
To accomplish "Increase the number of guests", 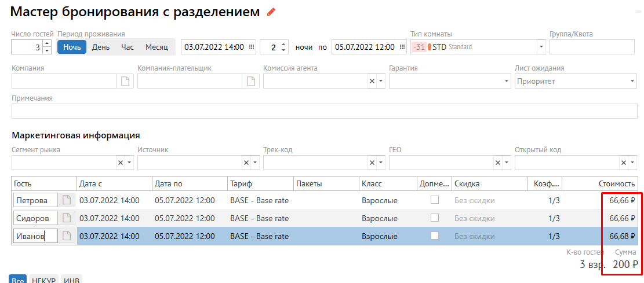I will (x=47, y=44).
